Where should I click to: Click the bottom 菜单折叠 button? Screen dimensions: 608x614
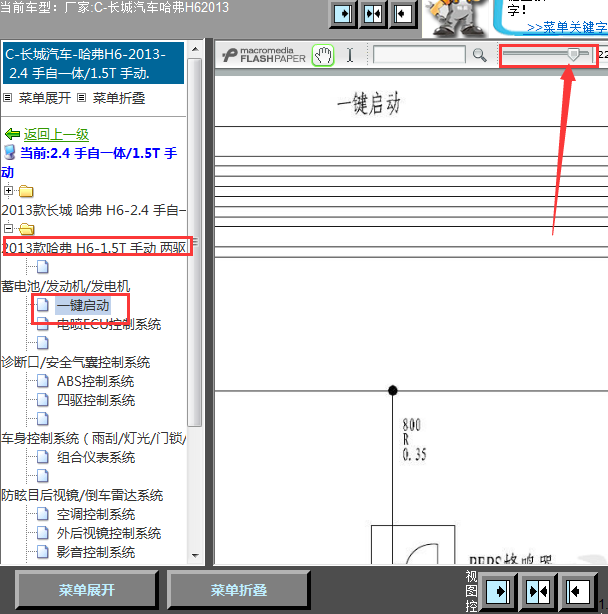[x=238, y=590]
